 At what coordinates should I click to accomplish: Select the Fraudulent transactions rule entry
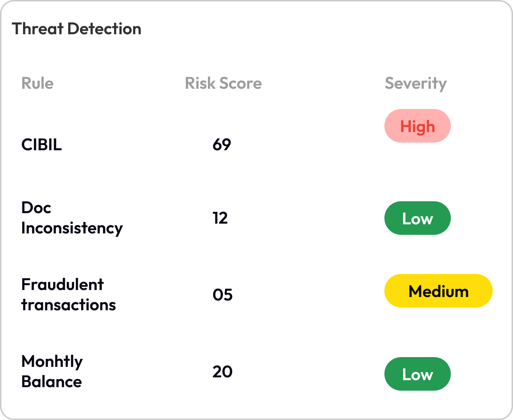coord(69,295)
